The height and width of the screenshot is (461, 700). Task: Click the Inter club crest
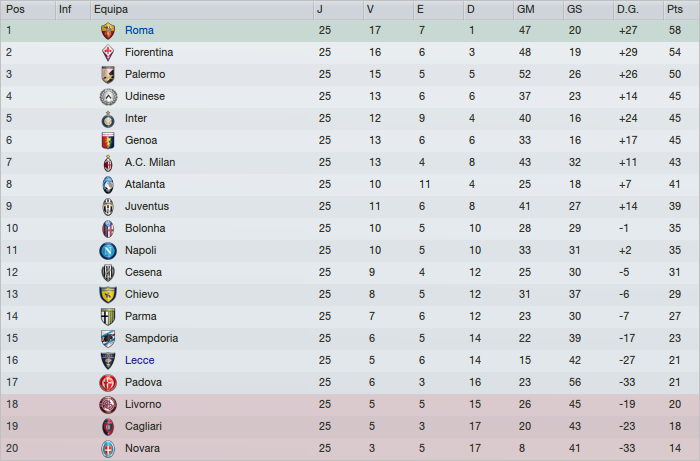[108, 118]
